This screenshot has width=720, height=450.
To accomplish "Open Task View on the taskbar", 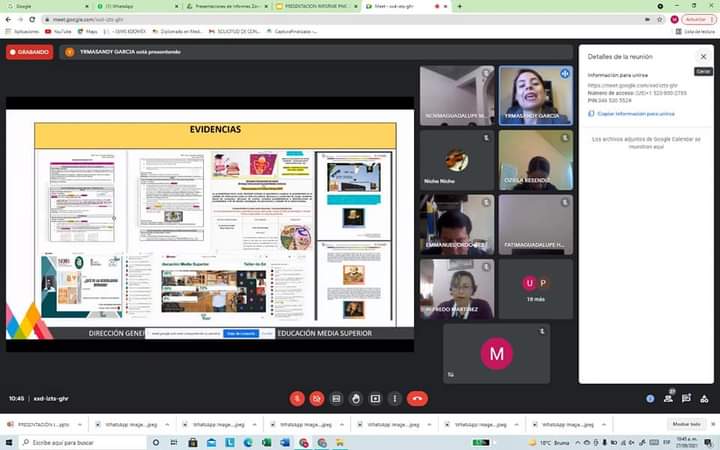I will (x=174, y=442).
